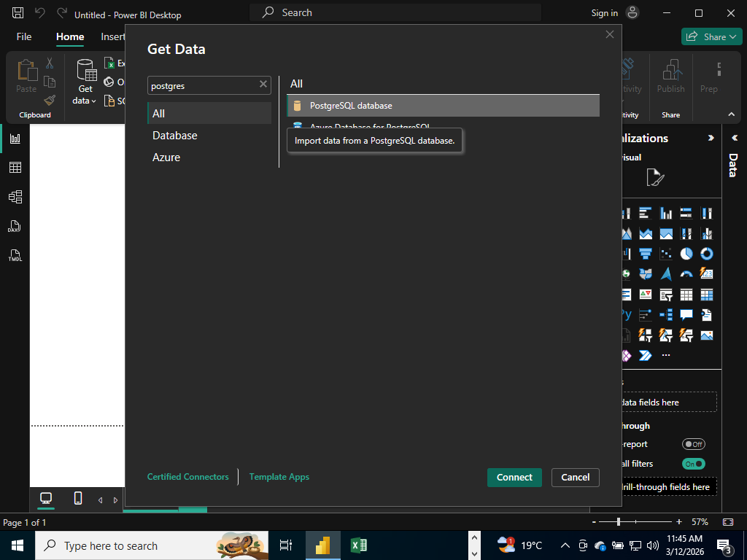Choose the image visual
The width and height of the screenshot is (747, 560).
tap(706, 335)
